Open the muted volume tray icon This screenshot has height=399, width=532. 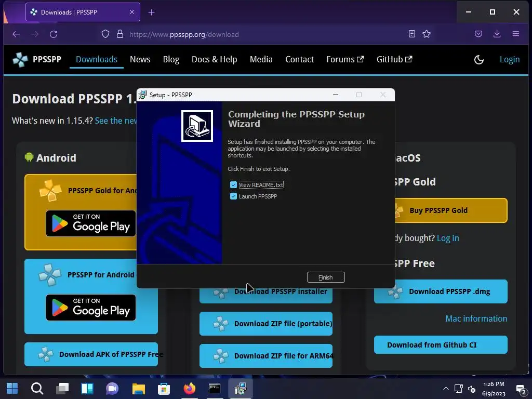tap(472, 389)
